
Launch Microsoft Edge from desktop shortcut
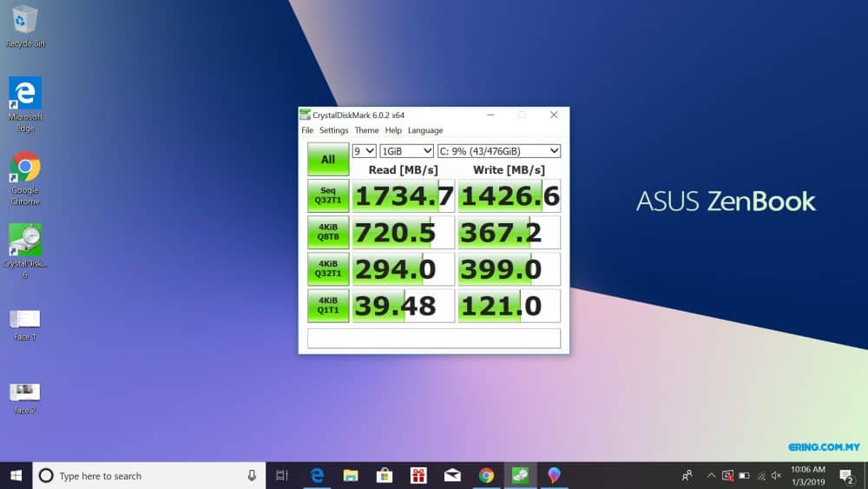[x=25, y=104]
